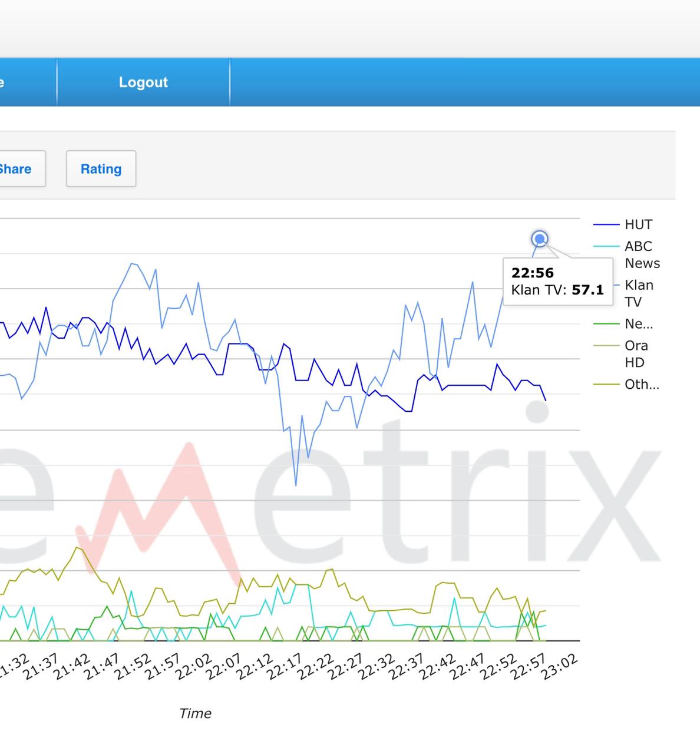Image resolution: width=700 pixels, height=754 pixels.
Task: Click the highlighted circular marker on chart
Action: tap(539, 239)
